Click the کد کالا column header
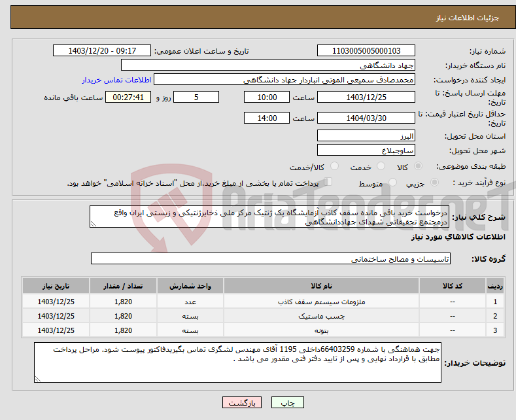Viewport: 516px width, 420px height. (x=452, y=286)
